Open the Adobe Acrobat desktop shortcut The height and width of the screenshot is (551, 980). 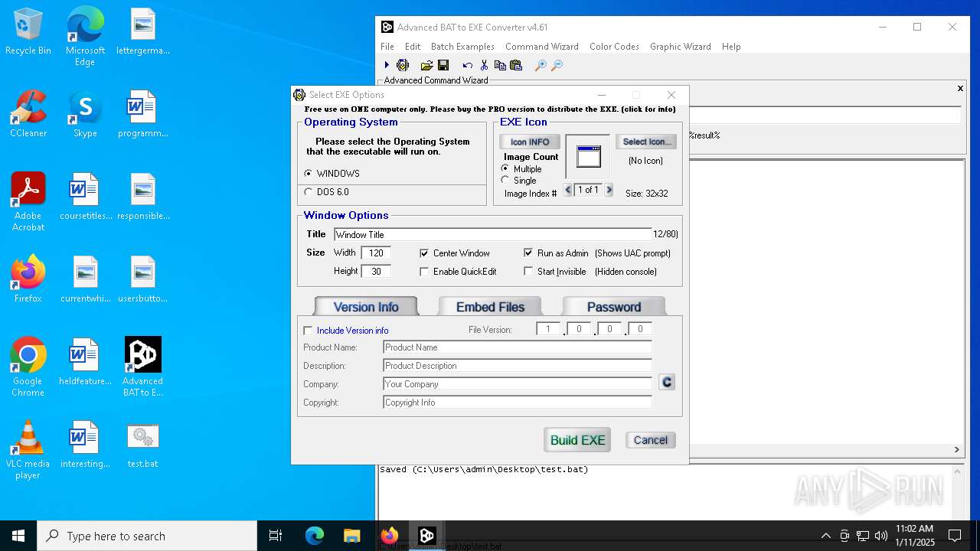(x=28, y=202)
